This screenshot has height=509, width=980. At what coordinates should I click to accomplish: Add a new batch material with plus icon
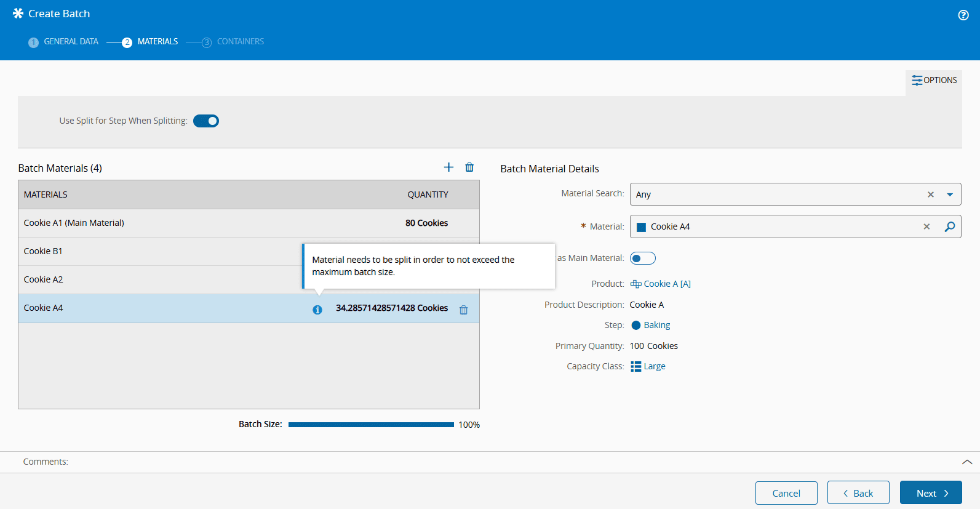448,167
